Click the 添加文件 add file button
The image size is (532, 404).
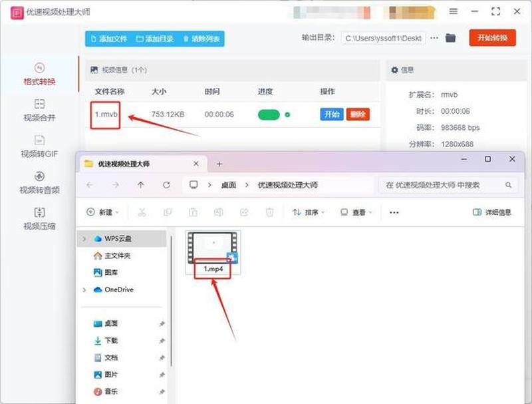[x=109, y=39]
